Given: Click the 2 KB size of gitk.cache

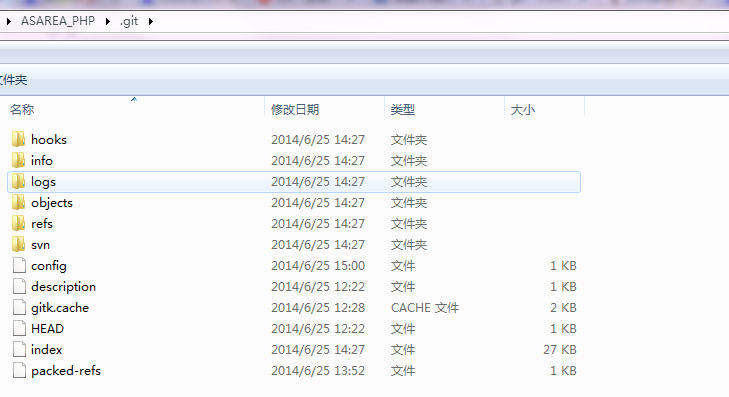Looking at the screenshot, I should [563, 308].
